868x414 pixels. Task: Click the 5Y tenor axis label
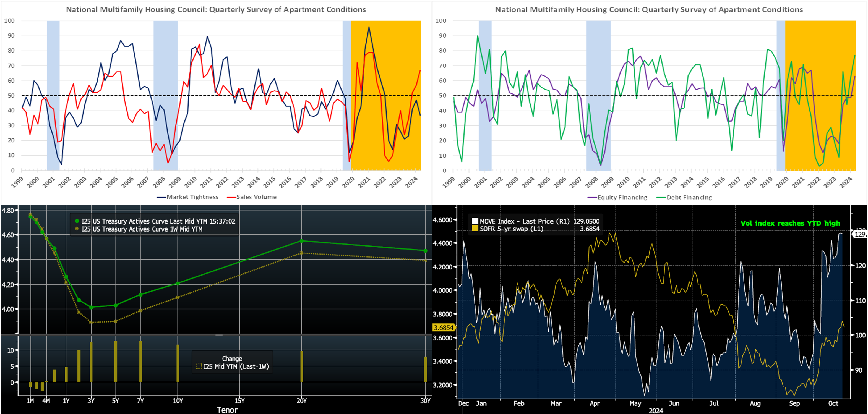116,400
